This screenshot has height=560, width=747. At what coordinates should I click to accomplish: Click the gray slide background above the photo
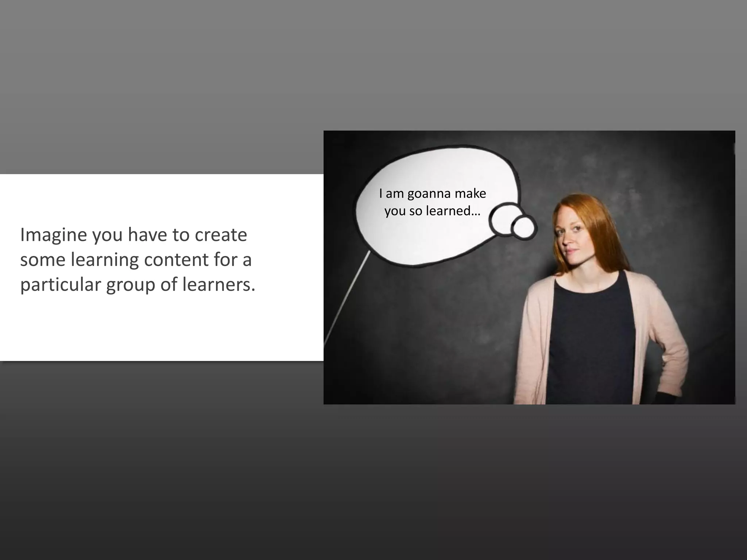(x=511, y=73)
